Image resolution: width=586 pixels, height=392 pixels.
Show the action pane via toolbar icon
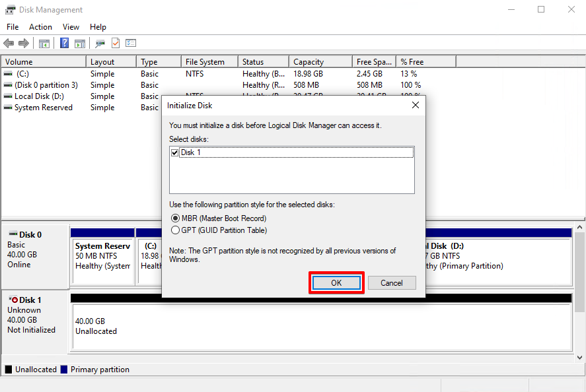point(79,43)
